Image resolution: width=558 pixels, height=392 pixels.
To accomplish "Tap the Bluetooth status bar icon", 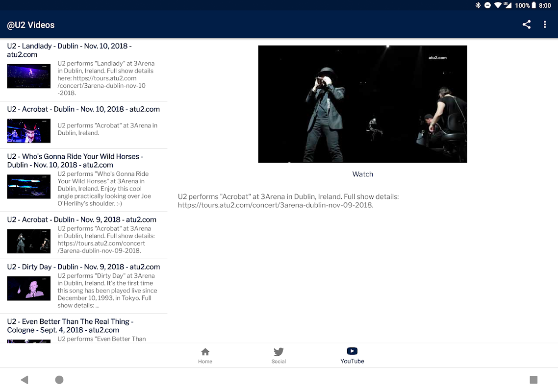I will point(478,5).
